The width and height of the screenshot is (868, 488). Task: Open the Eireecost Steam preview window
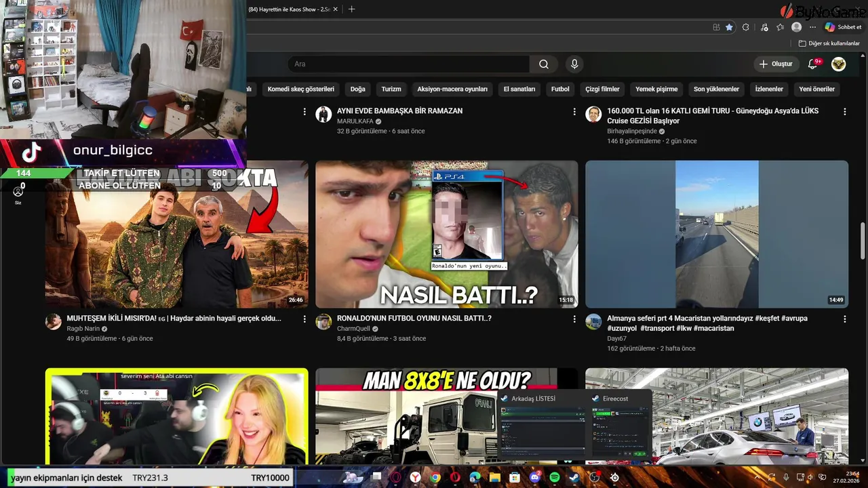click(620, 425)
